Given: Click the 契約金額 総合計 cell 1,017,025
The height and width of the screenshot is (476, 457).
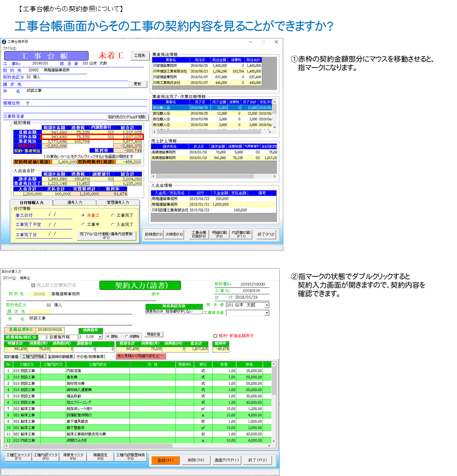Looking at the screenshot, I should [132, 136].
